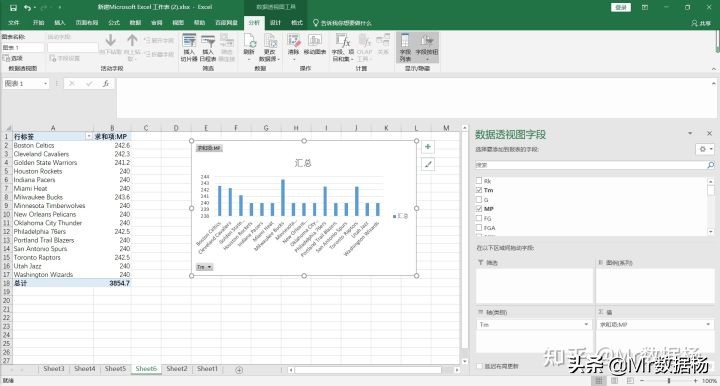Screen dimensions: 720x386
Task: Click the zoom in plus button
Action: tap(696, 380)
